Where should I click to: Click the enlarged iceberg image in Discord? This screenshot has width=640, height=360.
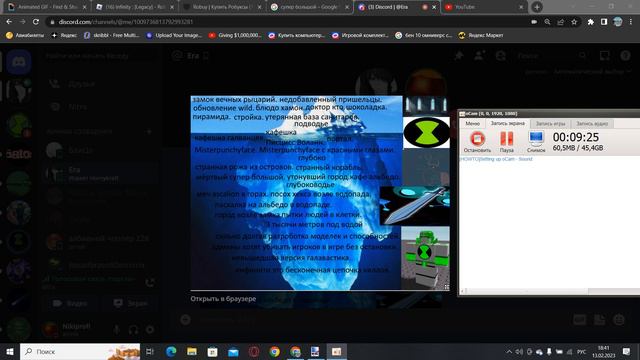[320, 193]
